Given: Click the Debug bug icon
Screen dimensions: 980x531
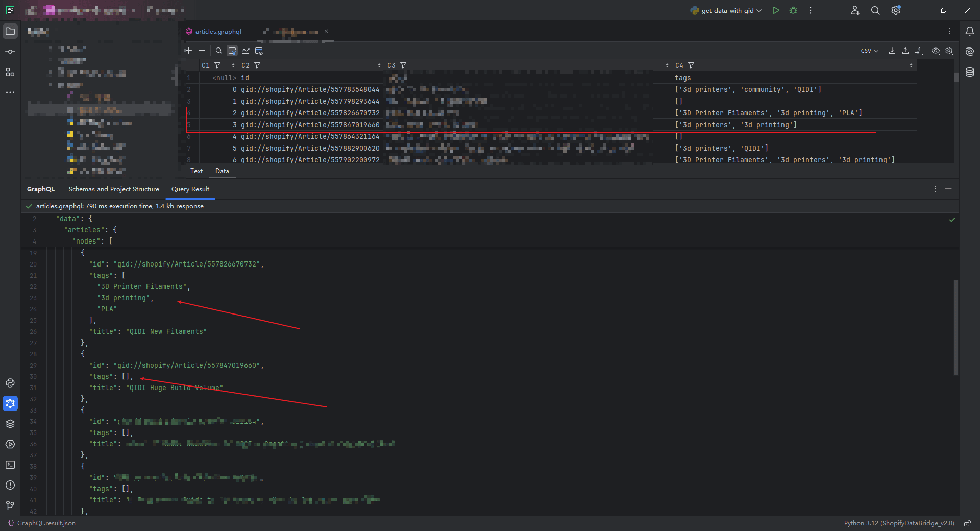Looking at the screenshot, I should 793,10.
